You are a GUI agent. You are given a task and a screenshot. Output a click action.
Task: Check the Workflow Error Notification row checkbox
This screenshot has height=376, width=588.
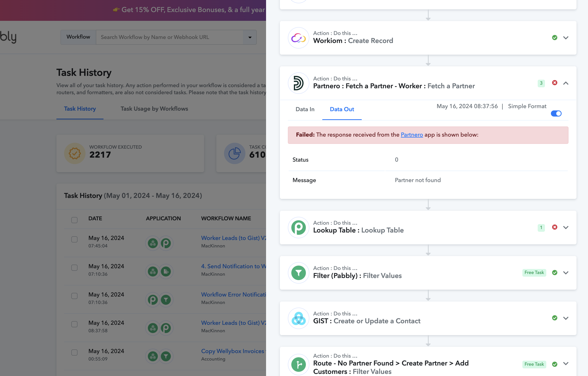pyautogui.click(x=74, y=296)
